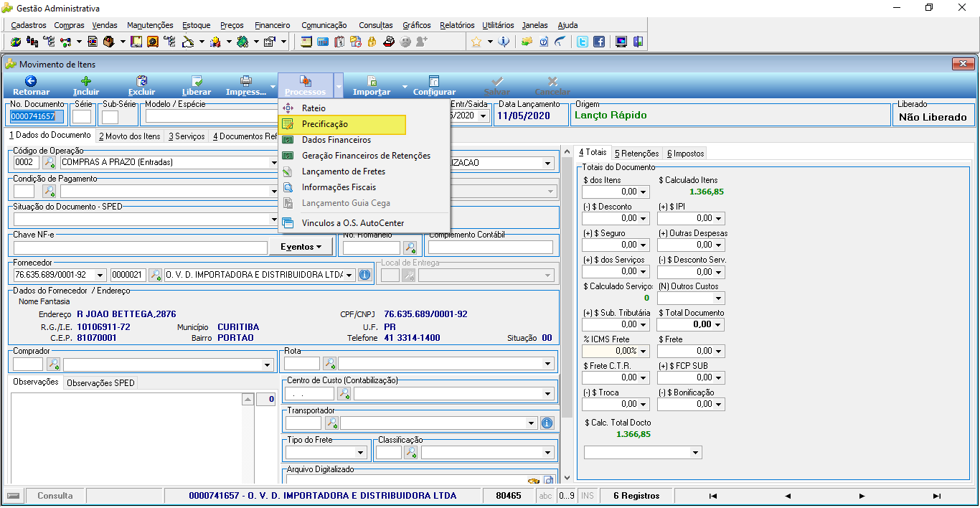Image resolution: width=980 pixels, height=508 pixels.
Task: Choose Vínculos a O.S. AutoCenter entry
Action: point(364,223)
